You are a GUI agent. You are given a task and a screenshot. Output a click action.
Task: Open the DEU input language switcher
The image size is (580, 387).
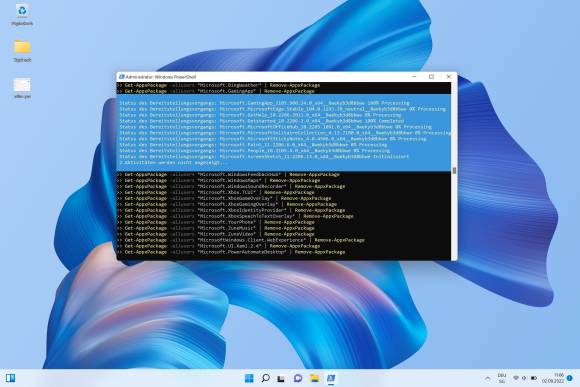502,378
